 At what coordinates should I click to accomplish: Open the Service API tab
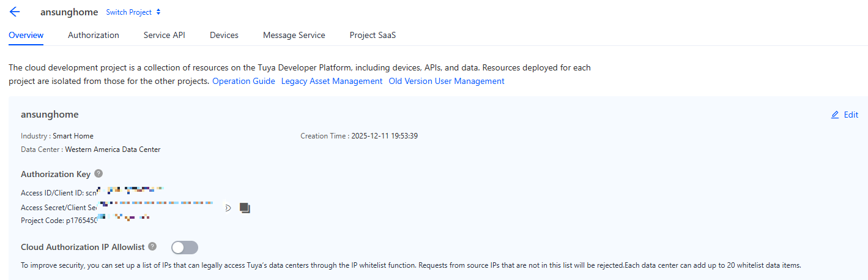165,35
